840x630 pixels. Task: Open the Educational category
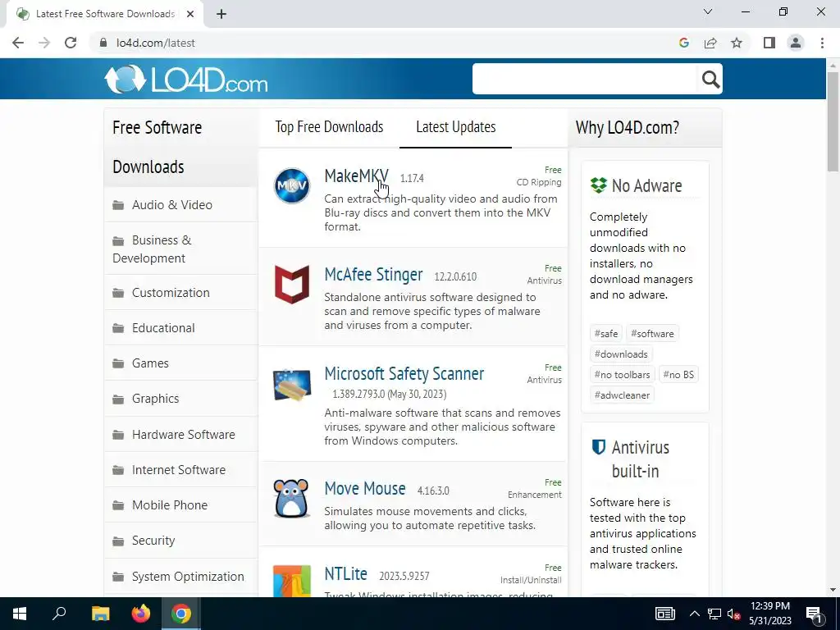pyautogui.click(x=163, y=328)
